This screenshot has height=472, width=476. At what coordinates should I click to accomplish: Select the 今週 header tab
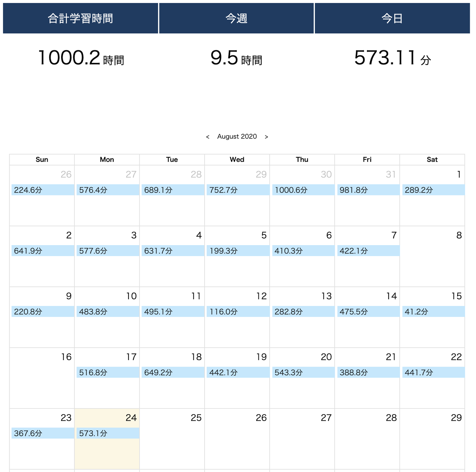[x=236, y=18]
